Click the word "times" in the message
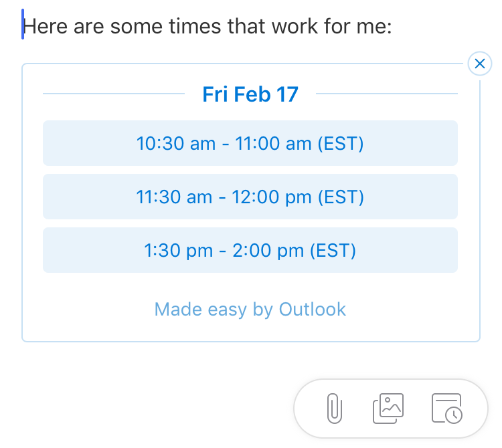The image size is (502, 448). tap(195, 26)
